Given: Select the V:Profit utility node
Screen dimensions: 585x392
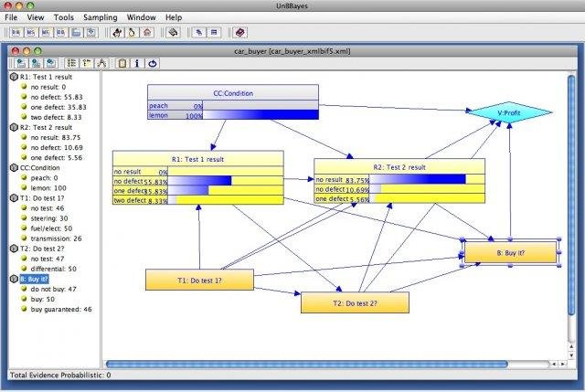Looking at the screenshot, I should [510, 113].
